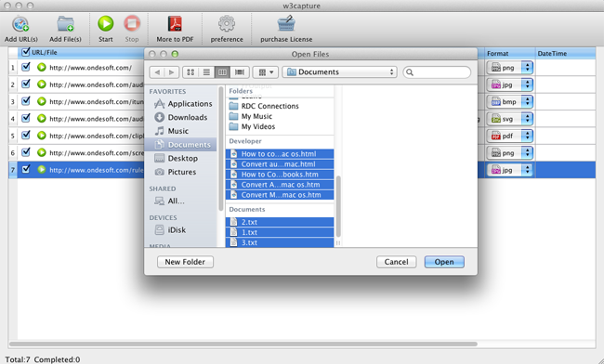
Task: Click the More to PDF icon
Action: click(x=175, y=24)
